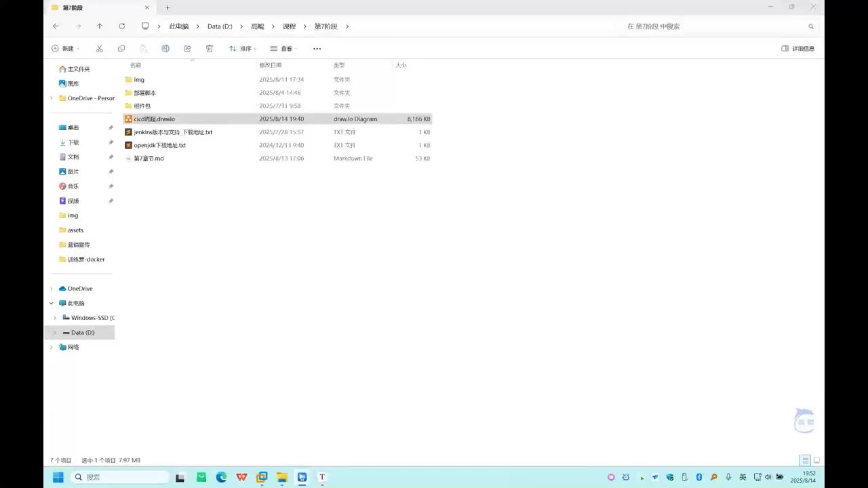The image size is (868, 488).
Task: Click 课程 in the address breadcrumb
Action: (x=290, y=26)
